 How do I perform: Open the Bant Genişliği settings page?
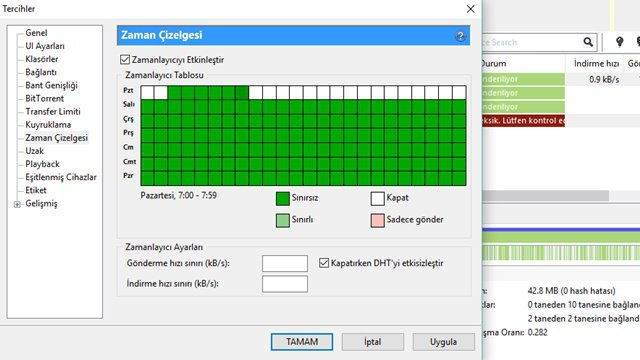51,85
